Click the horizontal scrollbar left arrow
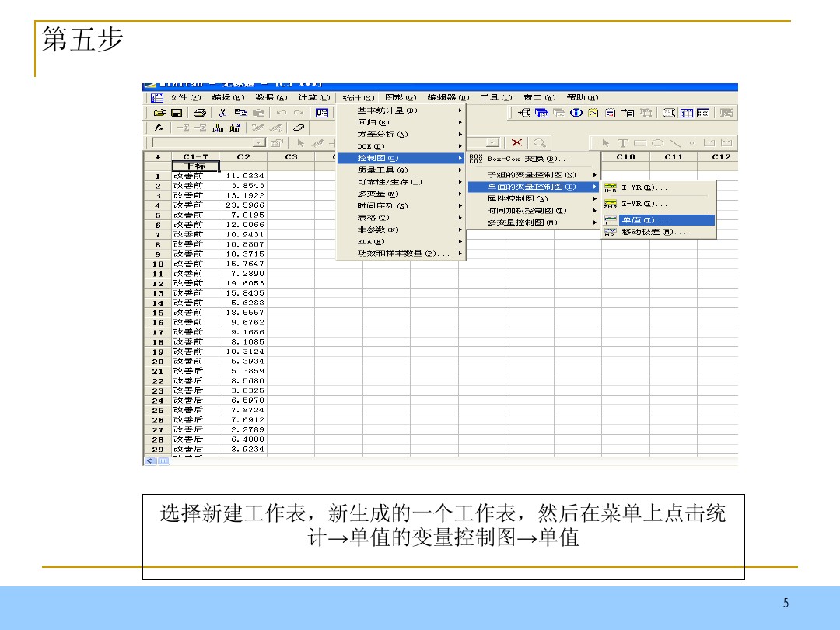The height and width of the screenshot is (630, 840). (x=149, y=461)
